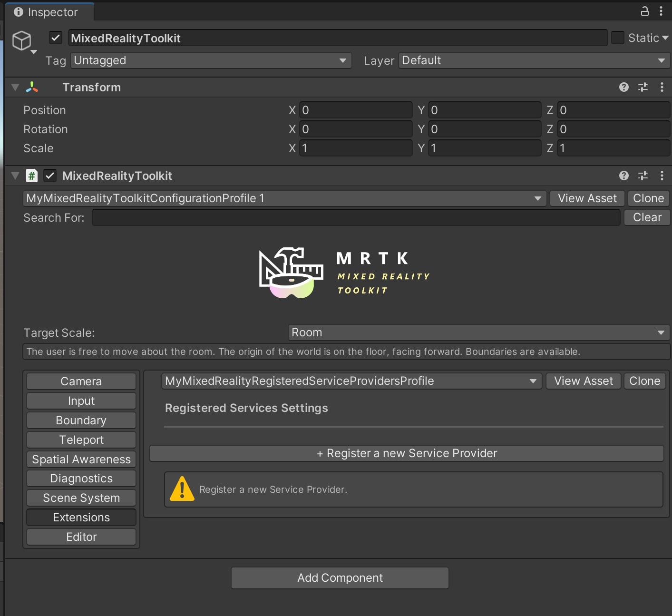The image size is (672, 616).
Task: Open the Layer dropdown showing Default
Action: coord(534,60)
